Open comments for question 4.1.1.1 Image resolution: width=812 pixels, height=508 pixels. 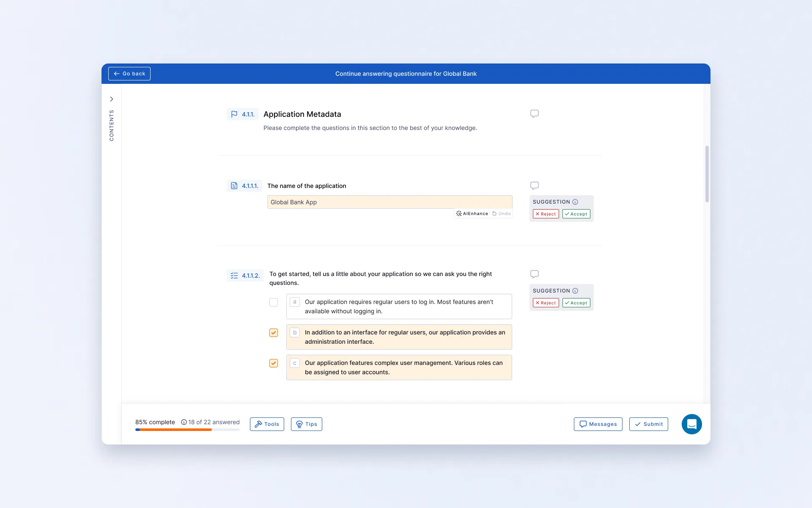[x=535, y=186]
